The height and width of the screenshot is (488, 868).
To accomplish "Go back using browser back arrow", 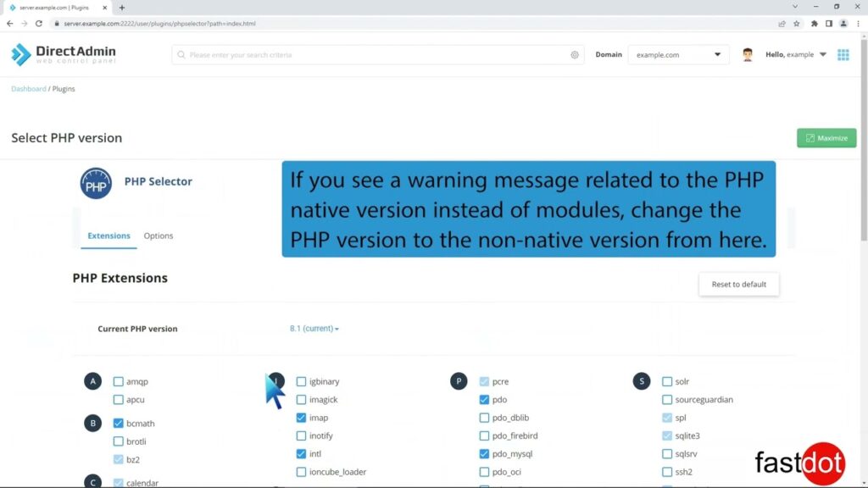I will pos(10,24).
